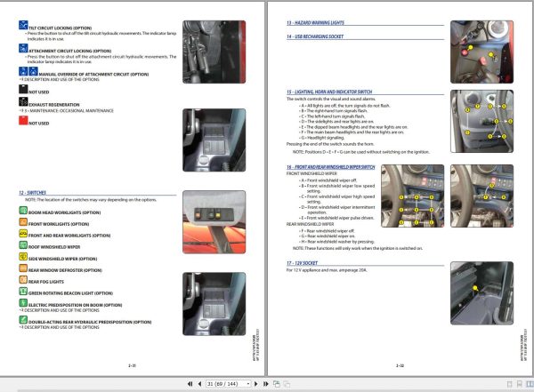
Task: Click the 12V Socket section heading
Action: click(302, 263)
